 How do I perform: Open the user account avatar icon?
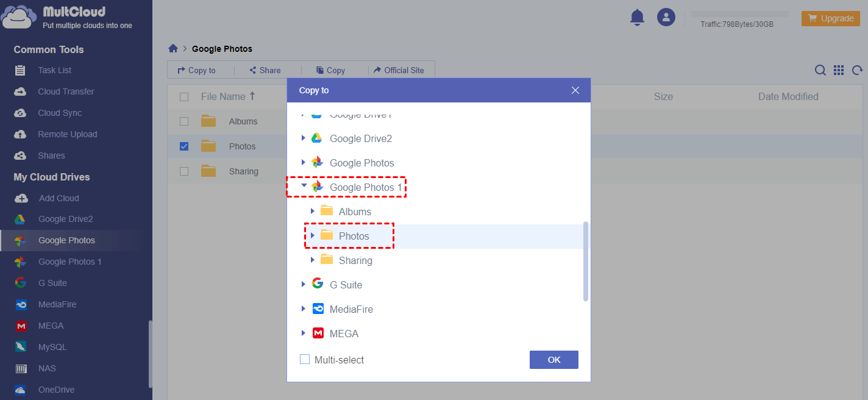[666, 17]
